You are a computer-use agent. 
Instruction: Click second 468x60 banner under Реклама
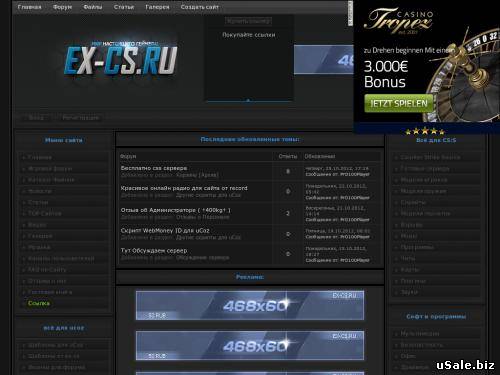click(250, 346)
